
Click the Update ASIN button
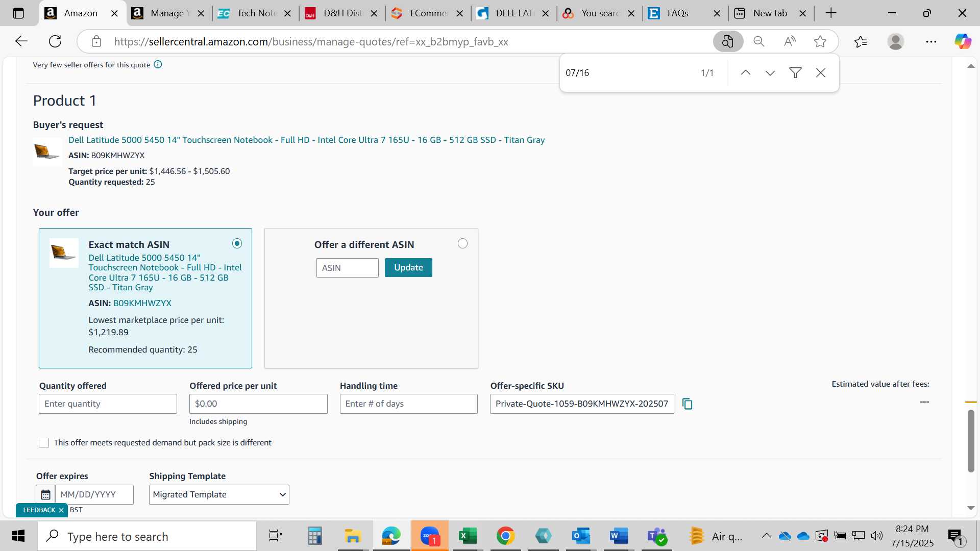point(408,268)
